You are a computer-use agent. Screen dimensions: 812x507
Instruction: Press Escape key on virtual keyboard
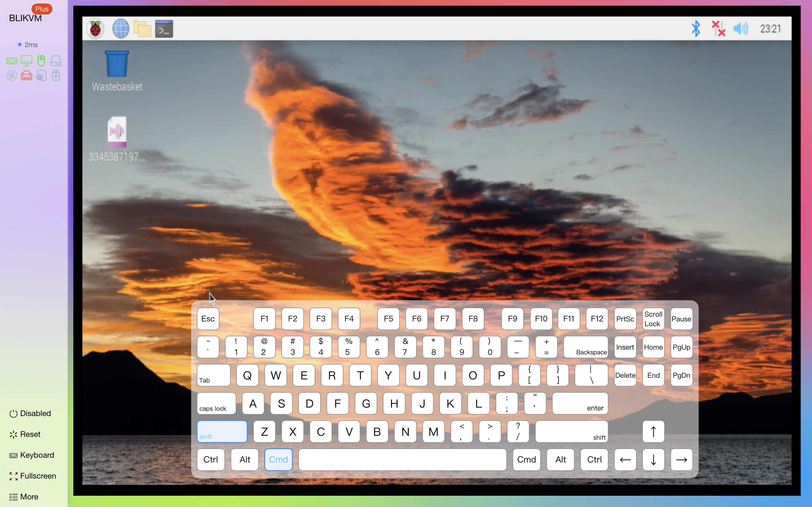pyautogui.click(x=208, y=318)
